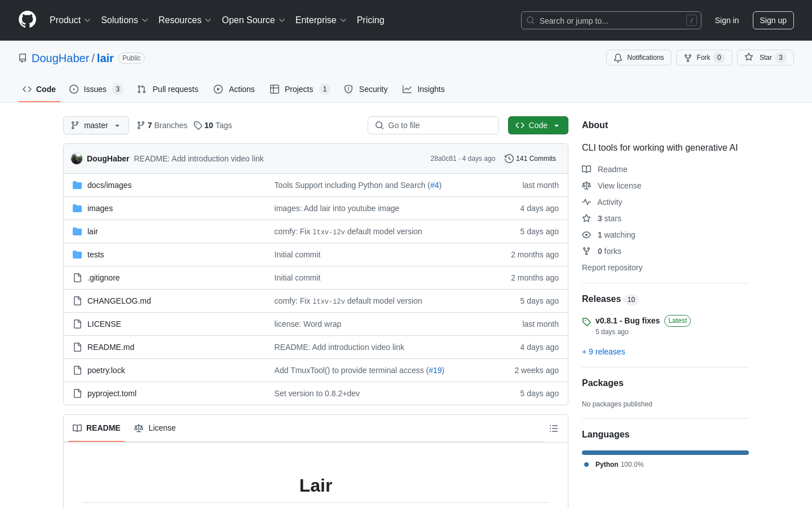Screen dimensions: 812x508
Task: Focus the Search or jump to field
Action: 611,20
